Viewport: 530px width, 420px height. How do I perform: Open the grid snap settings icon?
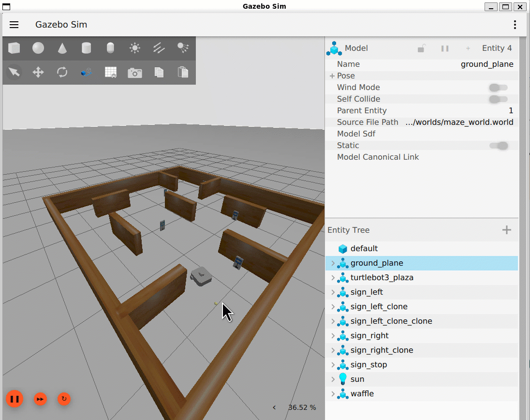(x=111, y=73)
